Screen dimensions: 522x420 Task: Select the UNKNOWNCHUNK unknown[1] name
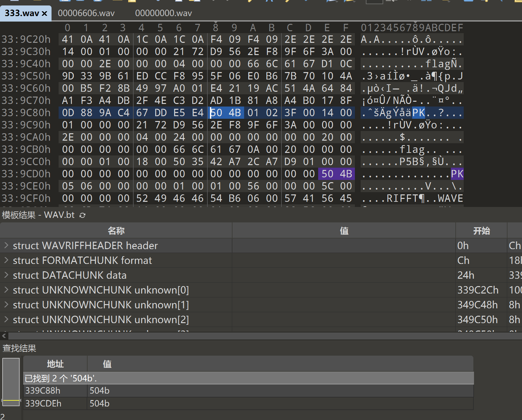[x=101, y=305]
